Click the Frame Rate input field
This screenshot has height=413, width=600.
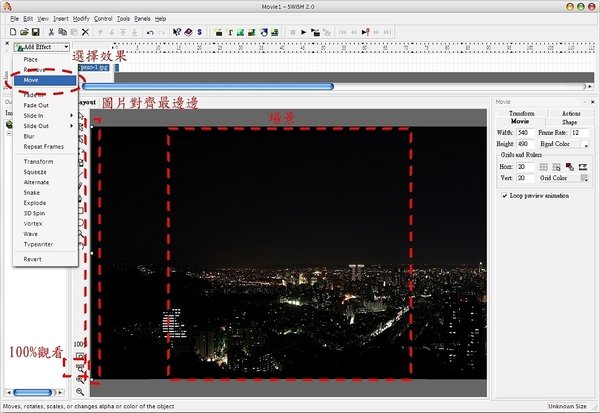[579, 133]
